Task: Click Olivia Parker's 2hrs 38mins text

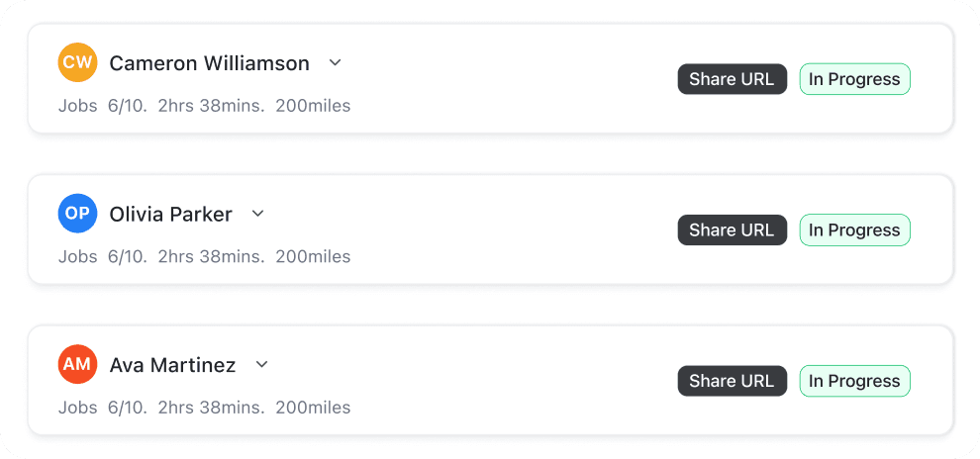Action: tap(211, 257)
